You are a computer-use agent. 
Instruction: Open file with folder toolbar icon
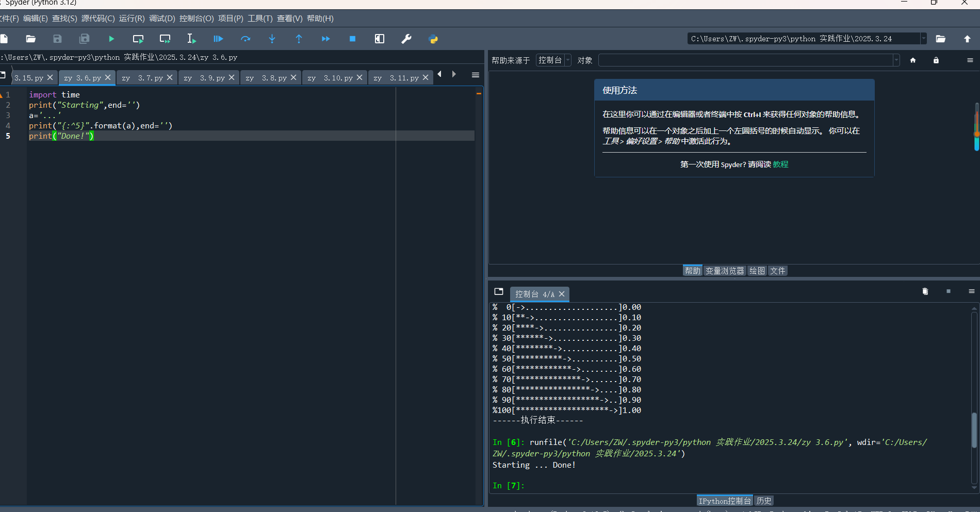(x=31, y=39)
